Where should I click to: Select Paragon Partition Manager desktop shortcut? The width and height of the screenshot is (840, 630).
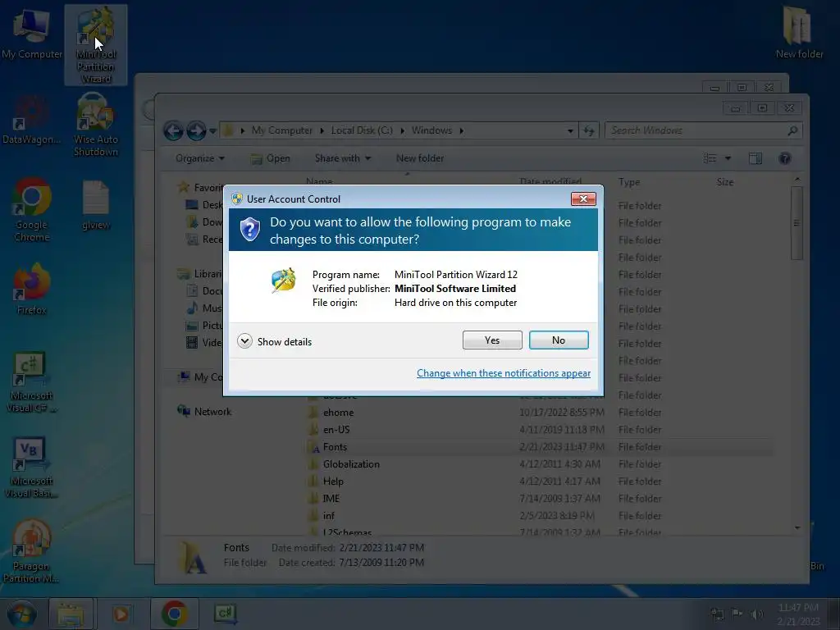click(31, 551)
